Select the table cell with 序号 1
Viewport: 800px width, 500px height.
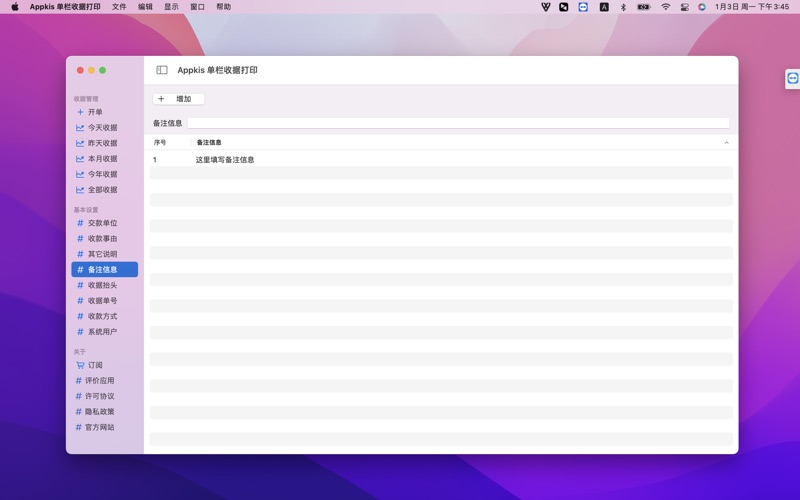coord(155,160)
